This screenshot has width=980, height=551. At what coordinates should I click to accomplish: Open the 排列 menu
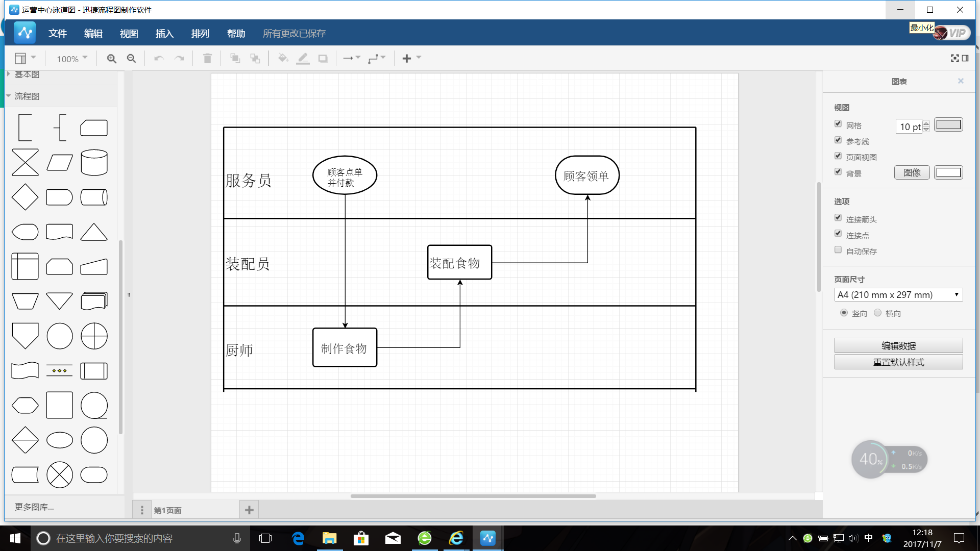coord(200,34)
